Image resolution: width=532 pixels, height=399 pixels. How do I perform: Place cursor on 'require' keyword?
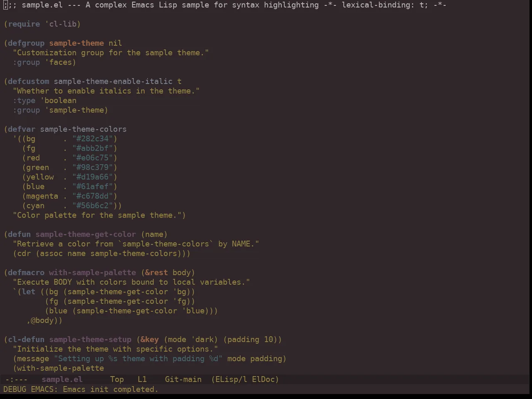pos(24,24)
